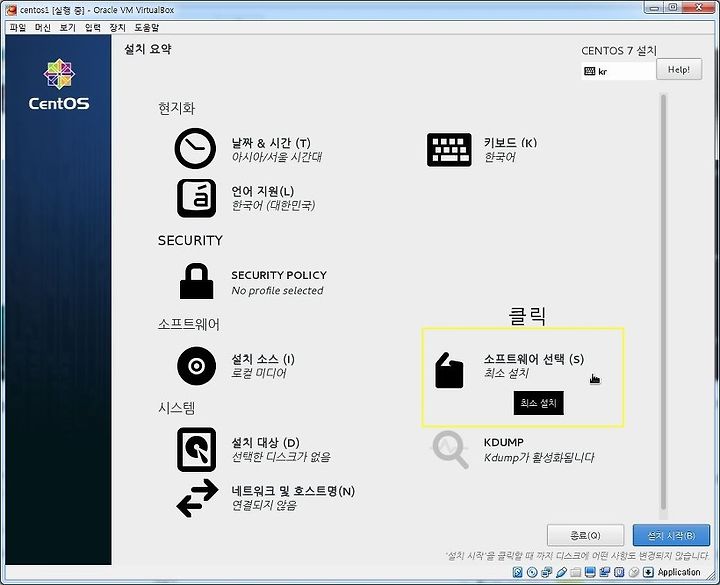The image size is (720, 585).
Task: Open the 키보드 keyboard icon
Action: click(449, 150)
